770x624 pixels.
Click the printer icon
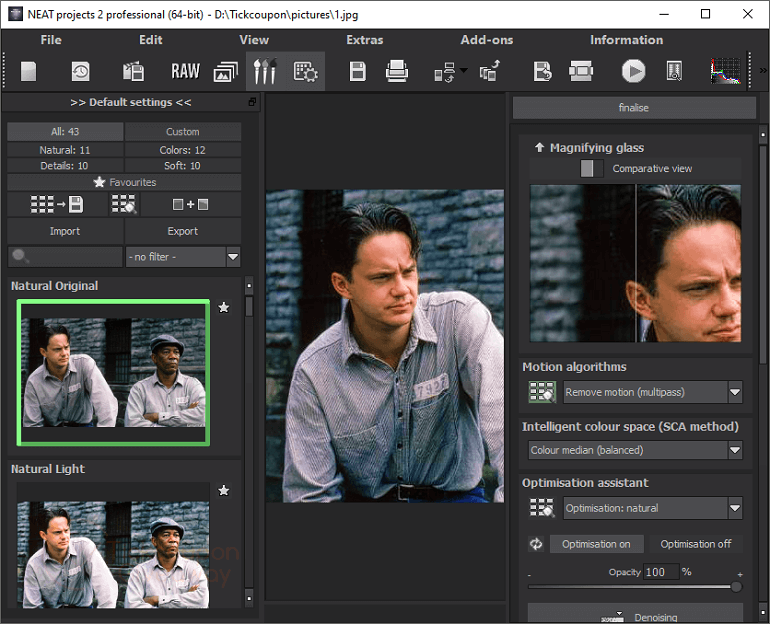click(x=397, y=71)
